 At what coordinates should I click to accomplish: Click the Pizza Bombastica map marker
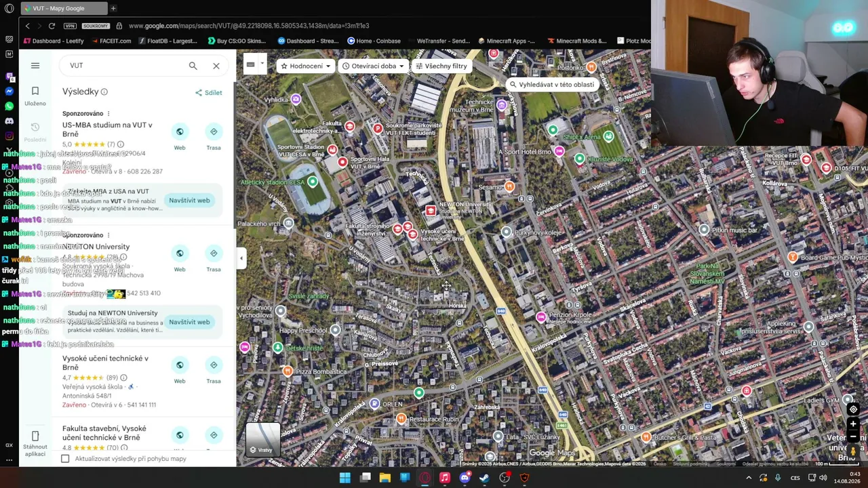pyautogui.click(x=288, y=371)
